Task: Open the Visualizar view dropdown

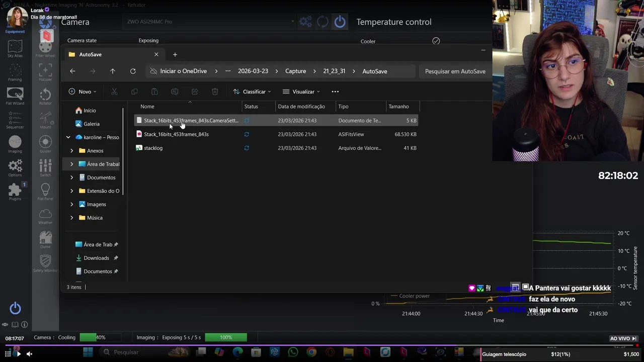Action: (301, 92)
